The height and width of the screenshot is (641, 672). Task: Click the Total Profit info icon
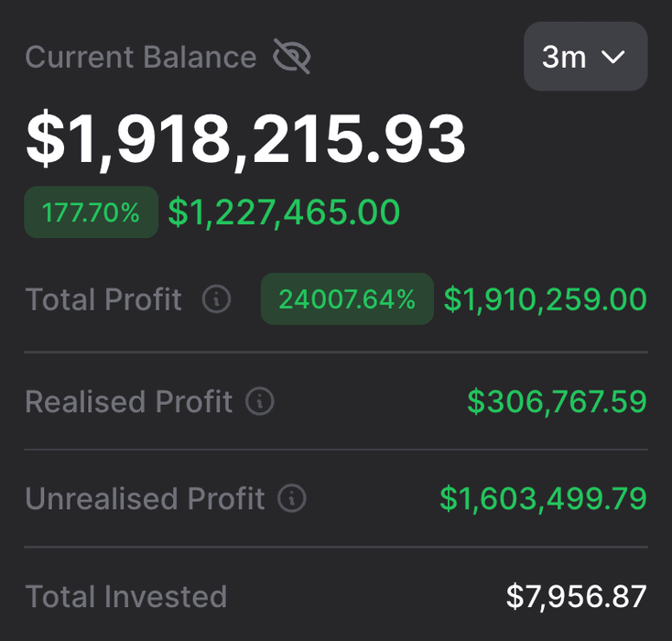pos(216,299)
